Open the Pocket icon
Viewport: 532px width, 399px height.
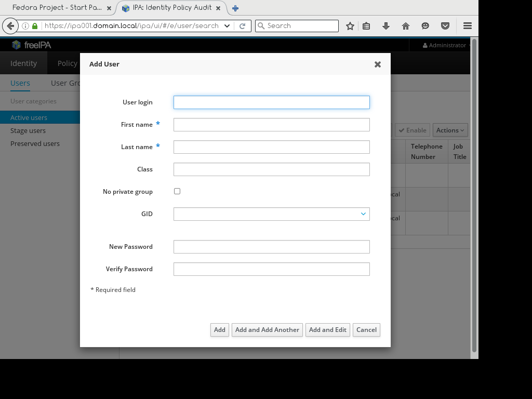445,26
